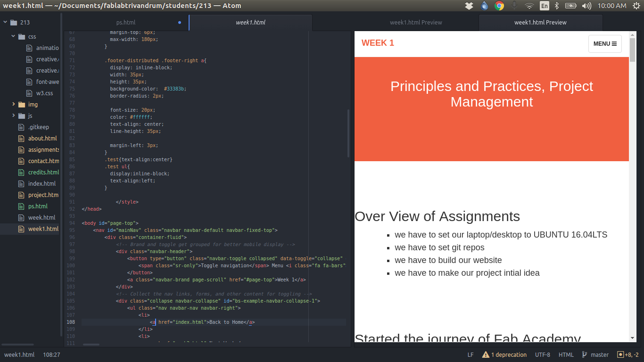Expand the js folder
644x362 pixels.
(x=30, y=115)
